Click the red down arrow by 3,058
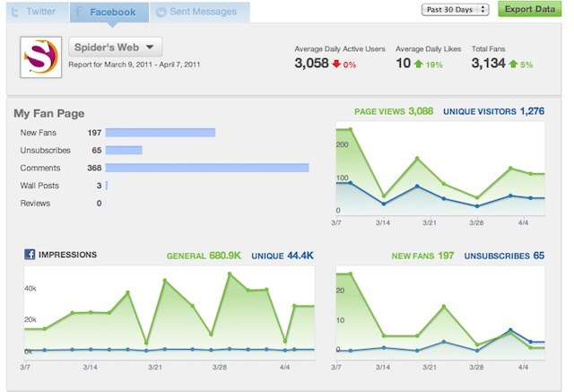Screen dimensions: 574x392 click(x=336, y=64)
